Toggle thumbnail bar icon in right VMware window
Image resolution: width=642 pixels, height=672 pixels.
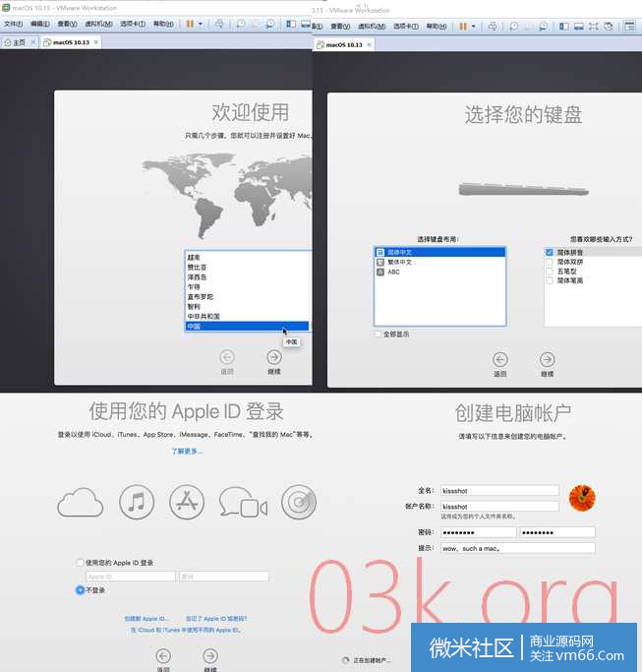click(x=579, y=27)
